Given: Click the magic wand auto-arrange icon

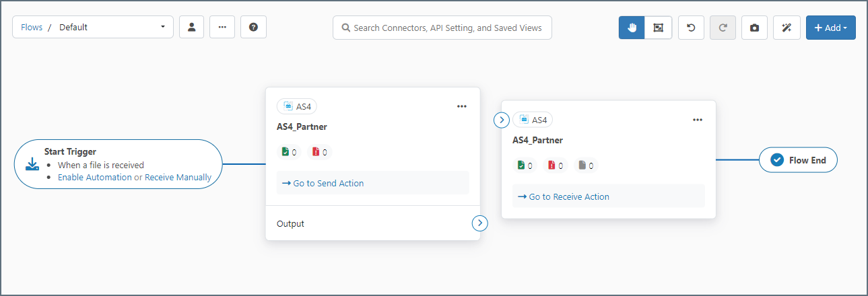Looking at the screenshot, I should point(786,28).
